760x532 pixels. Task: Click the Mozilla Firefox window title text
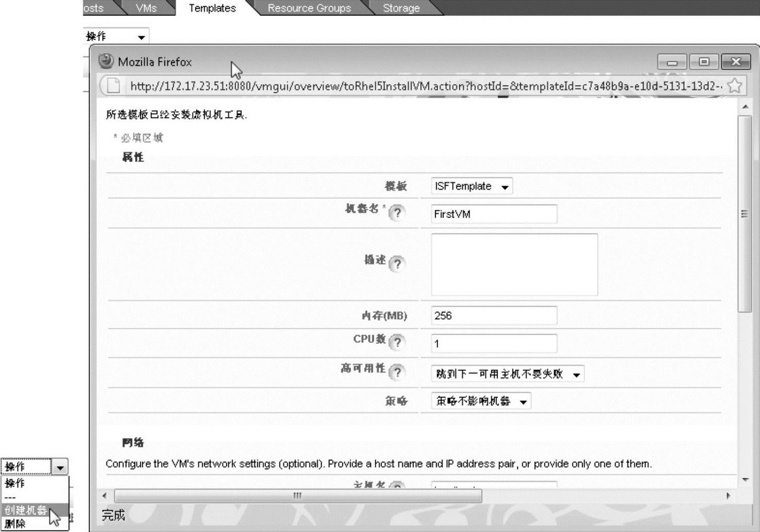coord(155,62)
